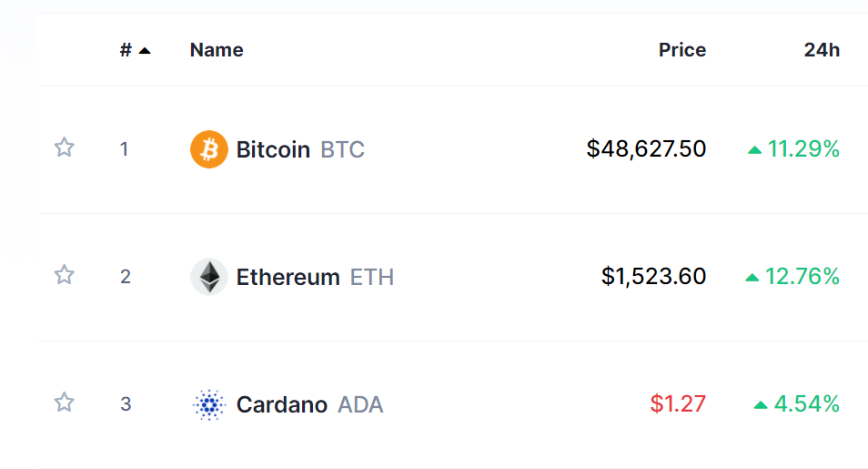Click the Bitcoin price $48,627.50
This screenshot has height=469, width=868.
coord(646,148)
